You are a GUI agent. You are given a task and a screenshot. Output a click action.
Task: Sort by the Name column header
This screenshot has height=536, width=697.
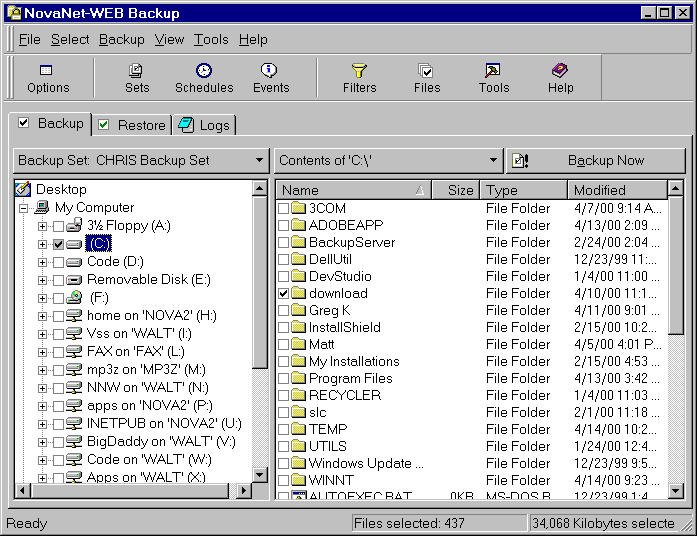click(x=353, y=190)
